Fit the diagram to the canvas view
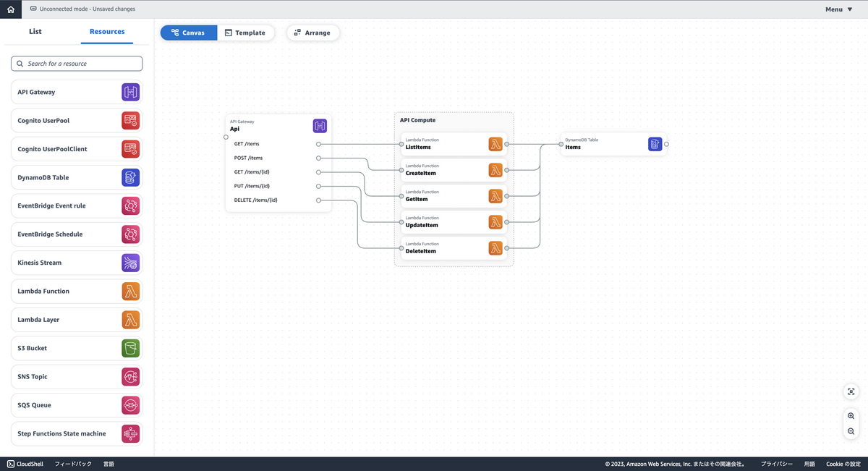Image resolution: width=868 pixels, height=471 pixels. [851, 391]
